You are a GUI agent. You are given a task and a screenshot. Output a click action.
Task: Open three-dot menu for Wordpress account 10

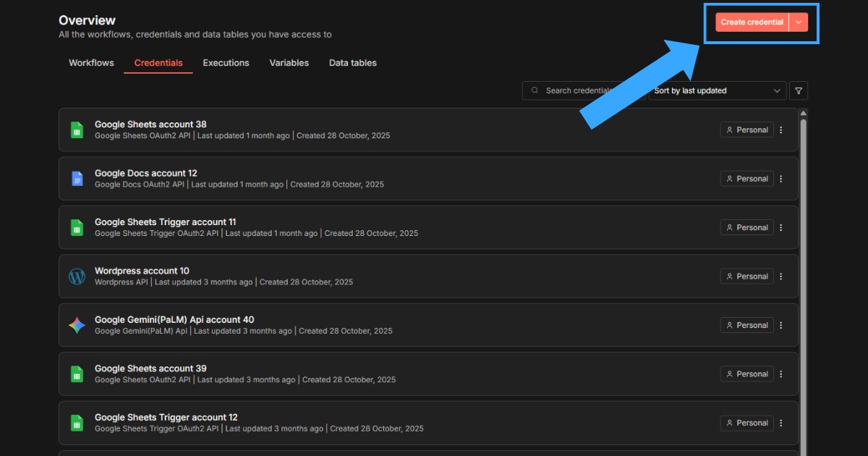(x=780, y=276)
